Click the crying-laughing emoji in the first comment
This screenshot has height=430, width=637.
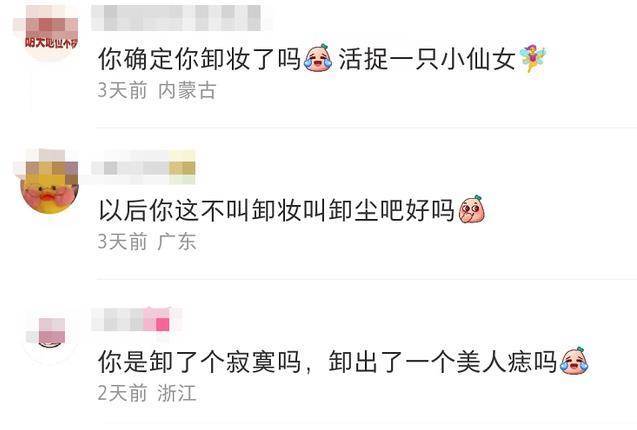point(318,58)
